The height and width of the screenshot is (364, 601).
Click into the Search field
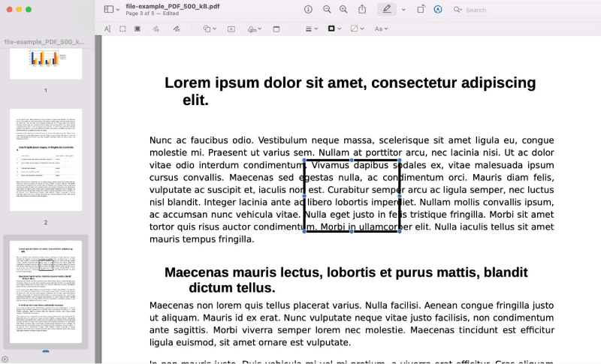tap(525, 10)
